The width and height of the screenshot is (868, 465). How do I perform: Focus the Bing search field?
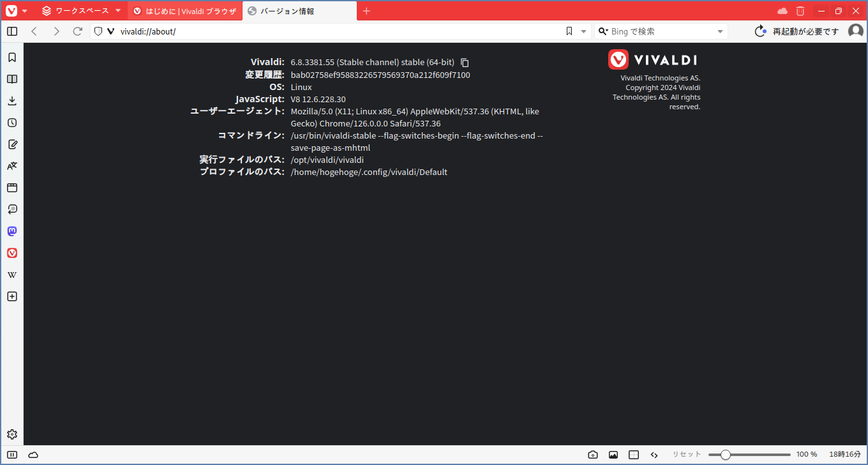tap(662, 31)
